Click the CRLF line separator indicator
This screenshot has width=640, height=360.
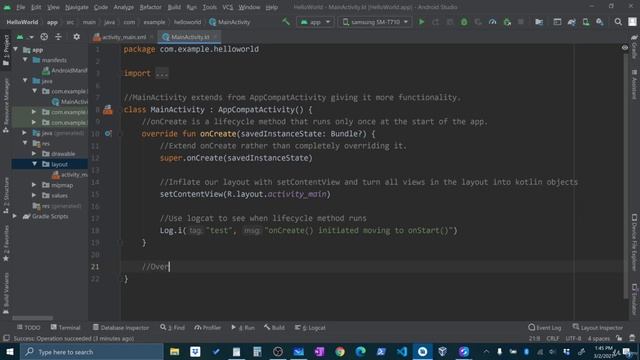(553, 338)
